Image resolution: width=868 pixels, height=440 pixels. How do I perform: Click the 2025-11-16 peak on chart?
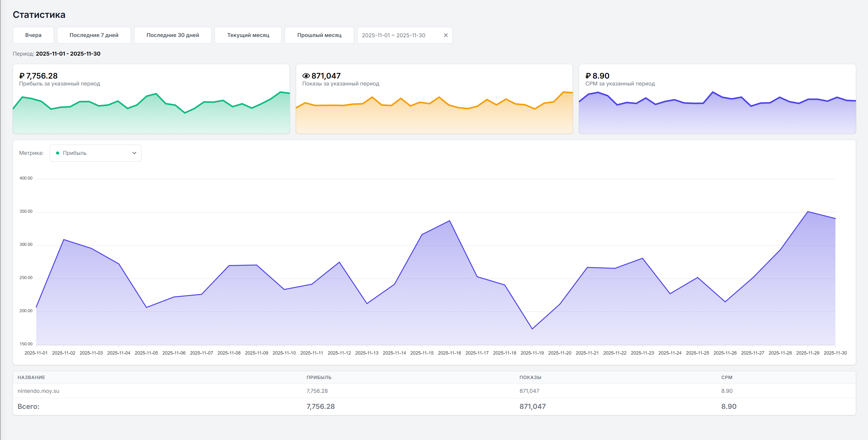449,221
